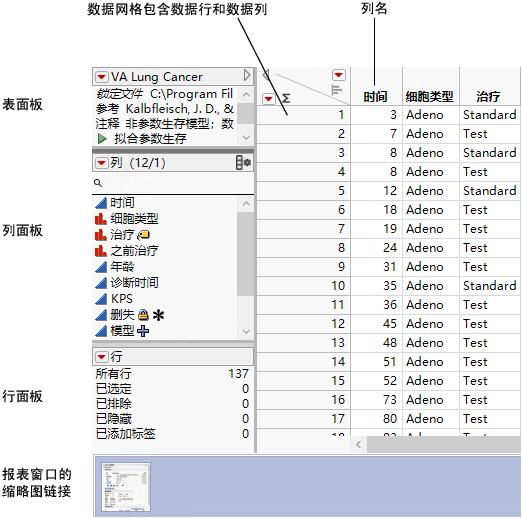The height and width of the screenshot is (519, 523).
Task: Select the 之前治疗 nominal column icon
Action: tap(101, 251)
